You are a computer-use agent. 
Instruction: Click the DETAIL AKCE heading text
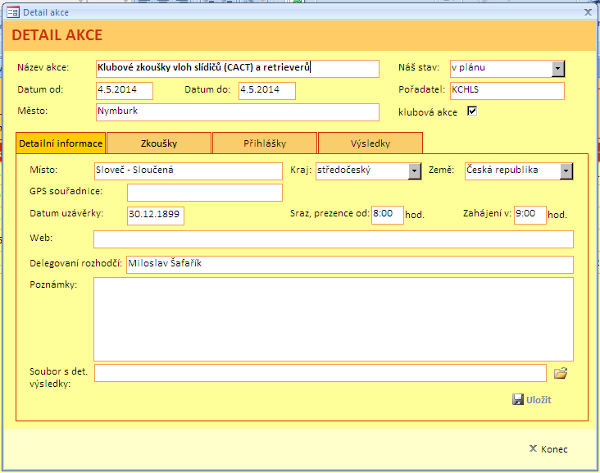pyautogui.click(x=57, y=35)
